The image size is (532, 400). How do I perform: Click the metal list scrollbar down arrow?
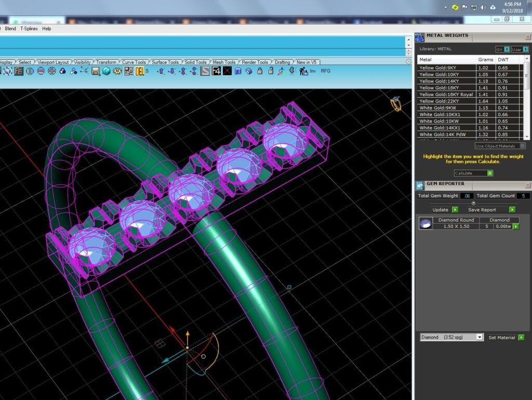pyautogui.click(x=527, y=136)
